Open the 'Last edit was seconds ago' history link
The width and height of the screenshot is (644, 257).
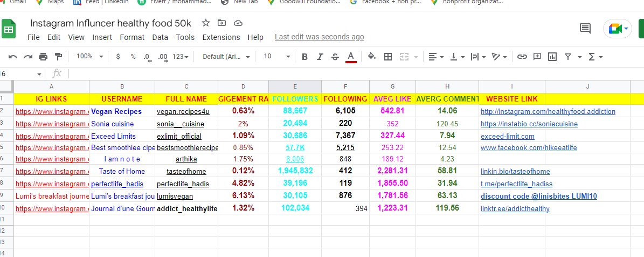(319, 37)
